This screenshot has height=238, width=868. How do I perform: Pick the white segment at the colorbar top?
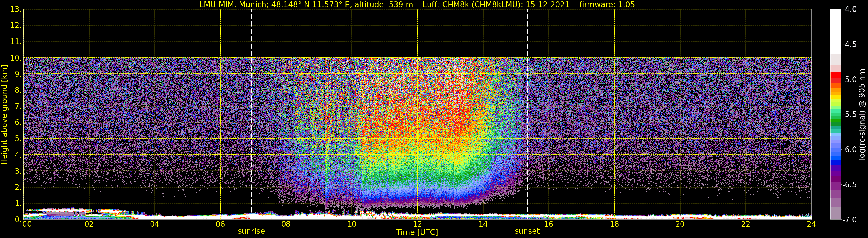tap(836, 31)
